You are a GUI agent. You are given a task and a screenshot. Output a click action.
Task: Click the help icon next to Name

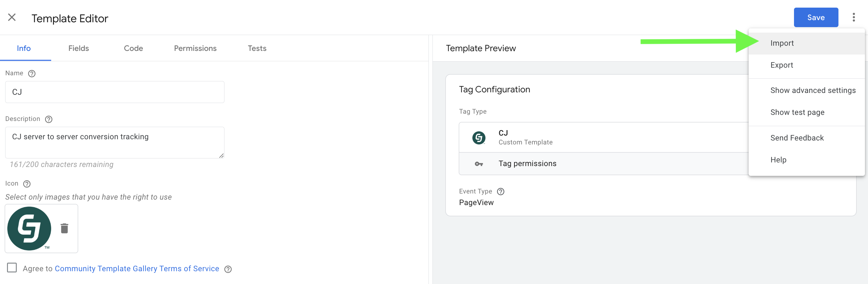tap(32, 73)
